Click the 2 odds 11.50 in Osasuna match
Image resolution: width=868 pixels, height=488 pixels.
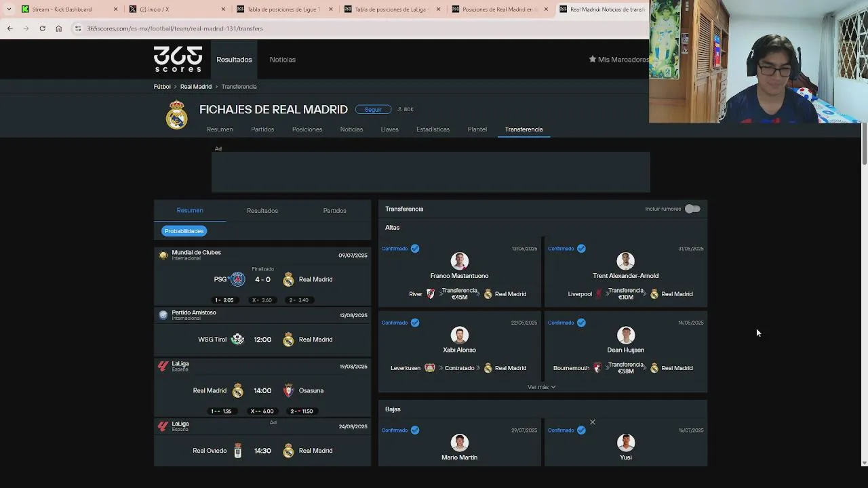tap(302, 411)
